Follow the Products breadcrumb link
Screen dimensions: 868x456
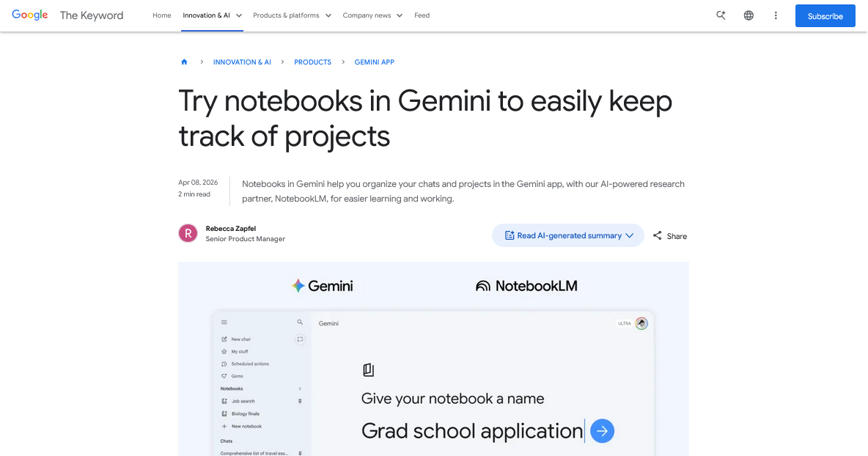pos(313,62)
